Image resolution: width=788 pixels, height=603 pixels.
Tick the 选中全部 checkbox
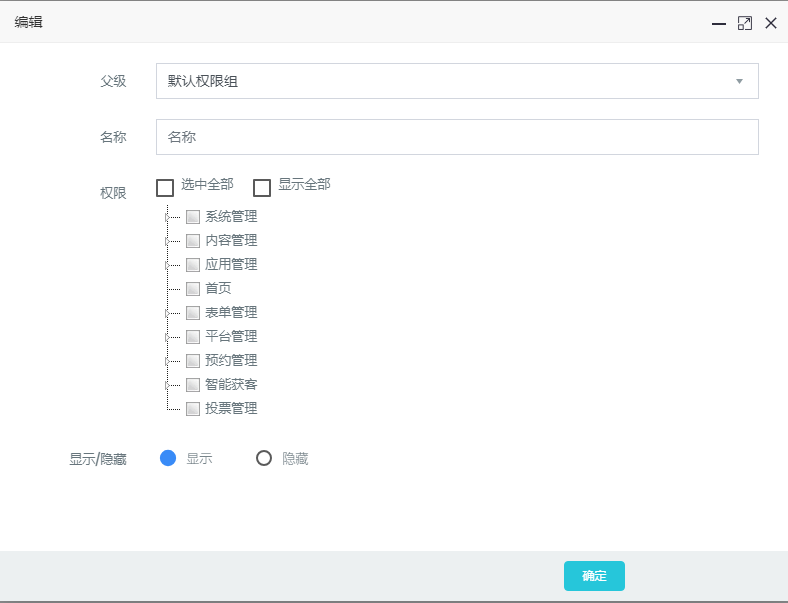[x=166, y=187]
